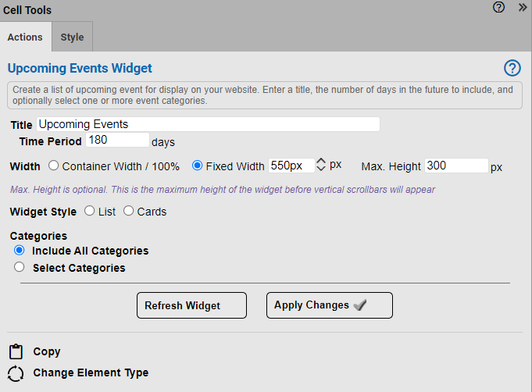Click the Change Element Type cycle icon

point(16,373)
